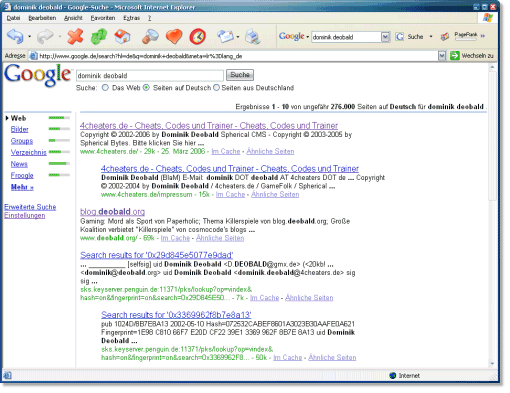Open the Verzeichnis link
Viewport: 510px width, 393px height.
coord(29,152)
